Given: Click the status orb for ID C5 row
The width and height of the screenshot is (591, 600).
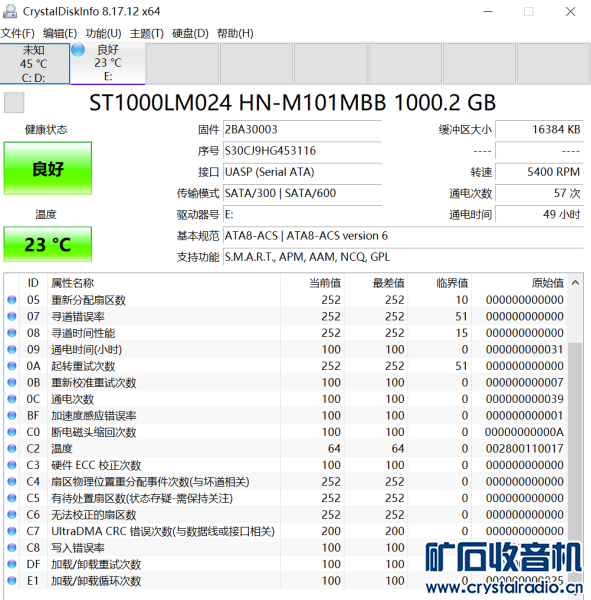Looking at the screenshot, I should click(x=12, y=498).
